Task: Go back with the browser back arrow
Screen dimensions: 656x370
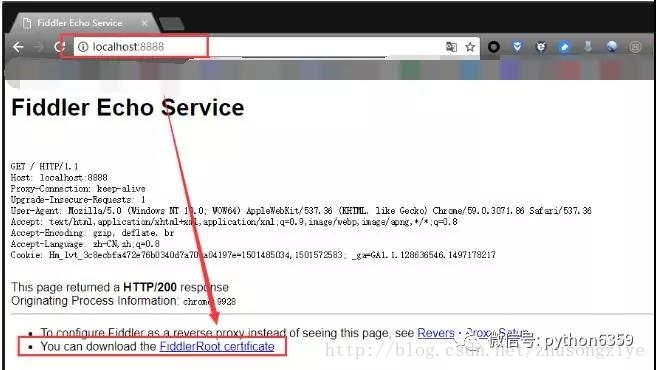Action: [18, 47]
